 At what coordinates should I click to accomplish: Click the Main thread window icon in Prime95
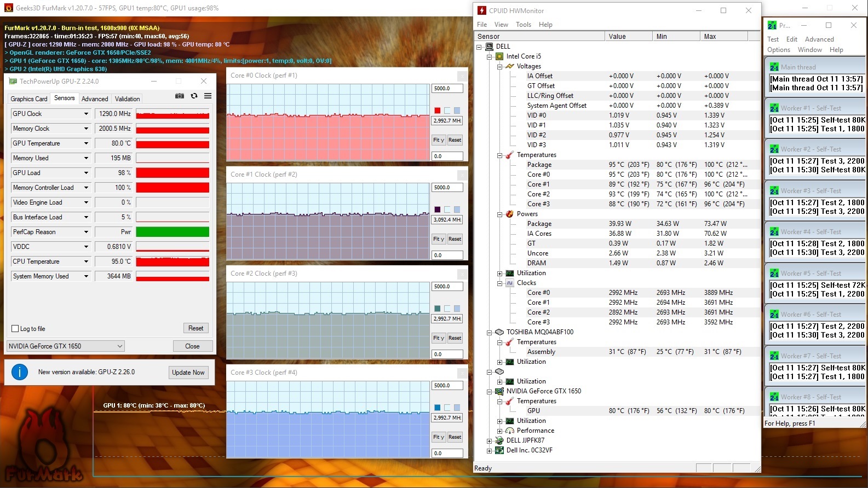coord(774,67)
